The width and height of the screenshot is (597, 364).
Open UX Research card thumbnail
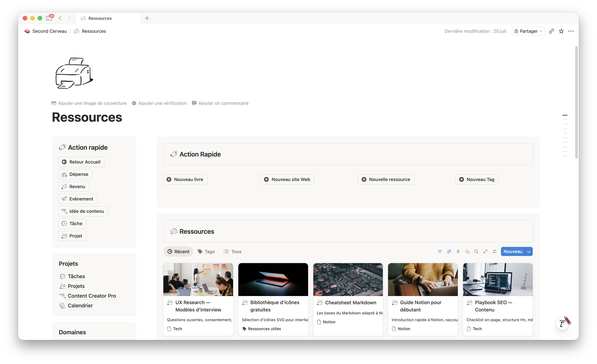tap(198, 279)
